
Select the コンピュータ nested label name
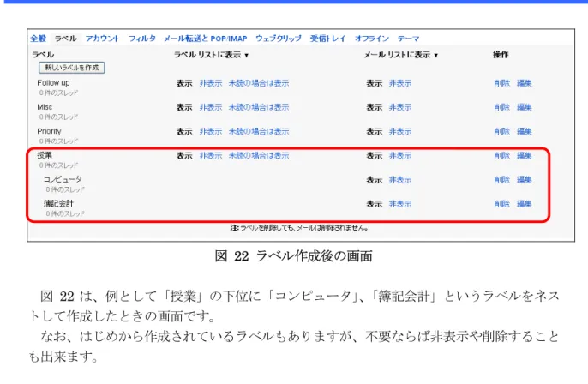pos(63,179)
